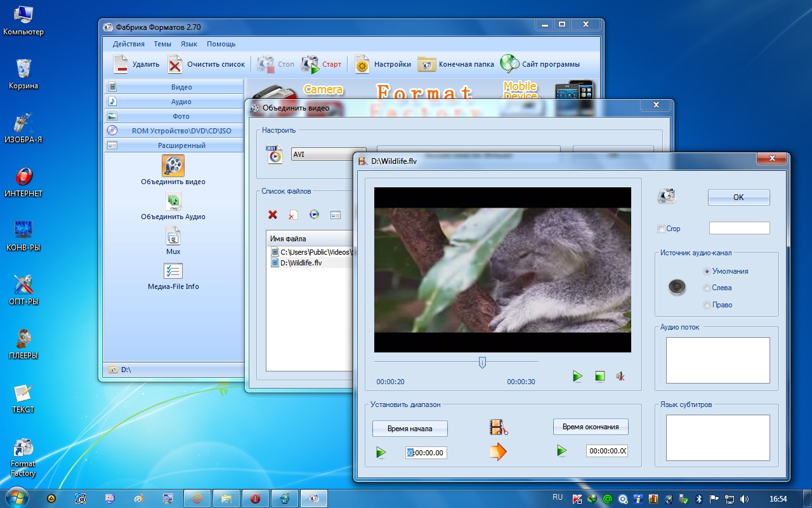Open Настройки from the main toolbar
The image size is (812, 508).
point(383,64)
